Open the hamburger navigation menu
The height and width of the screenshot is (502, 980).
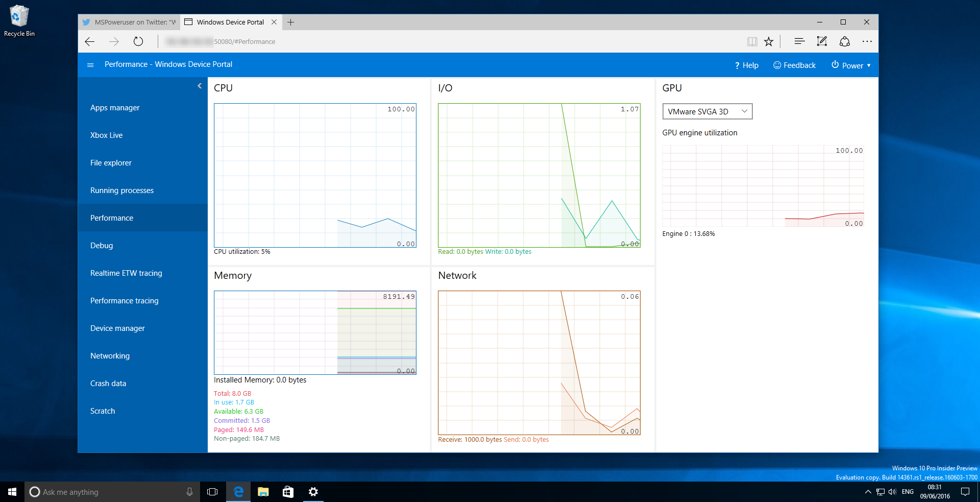(x=90, y=65)
